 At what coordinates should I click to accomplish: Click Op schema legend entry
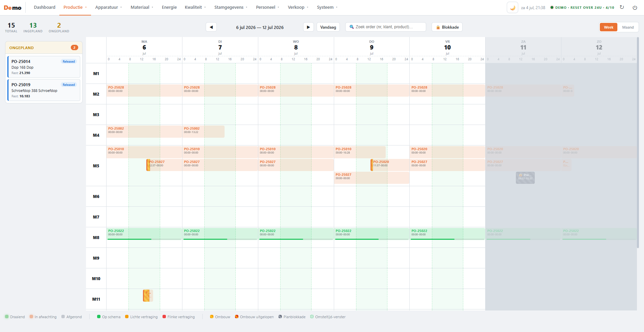[109, 317]
